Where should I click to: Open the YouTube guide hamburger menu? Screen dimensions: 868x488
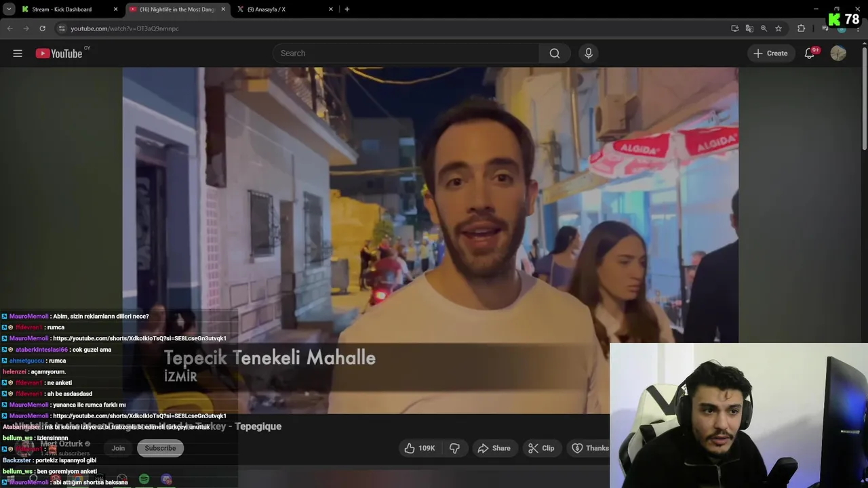[18, 54]
